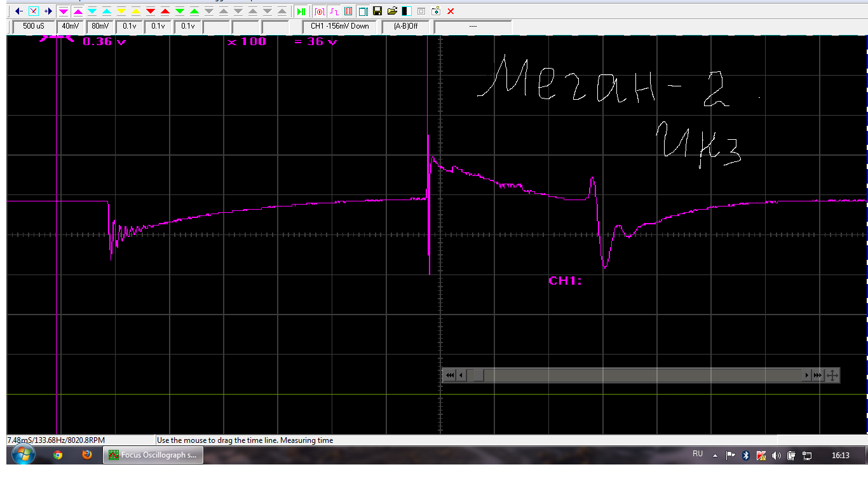Click the camera snapshot toolbar icon
Image resolution: width=868 pixels, height=488 pixels.
coord(436,11)
